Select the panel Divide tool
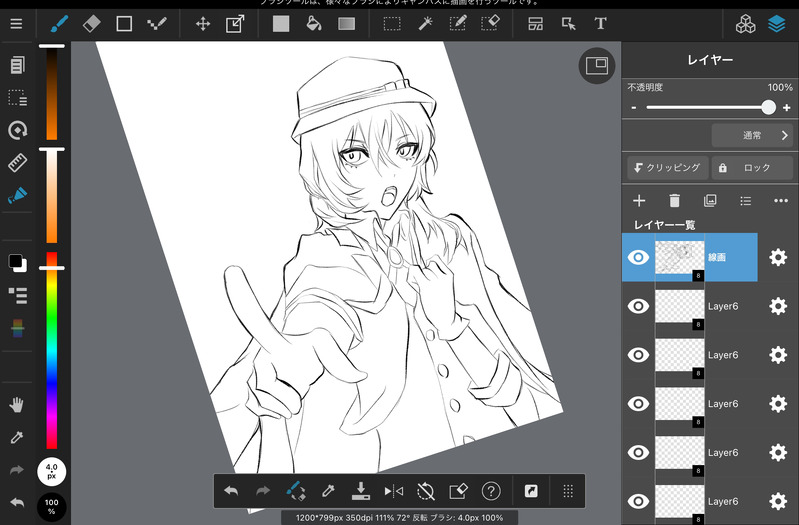The height and width of the screenshot is (525, 799). (536, 23)
